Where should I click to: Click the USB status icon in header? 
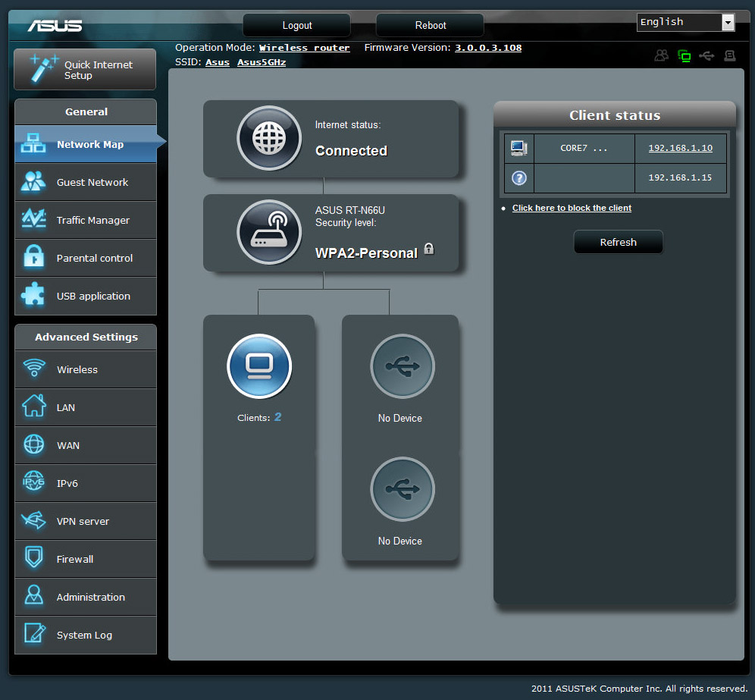tap(706, 55)
